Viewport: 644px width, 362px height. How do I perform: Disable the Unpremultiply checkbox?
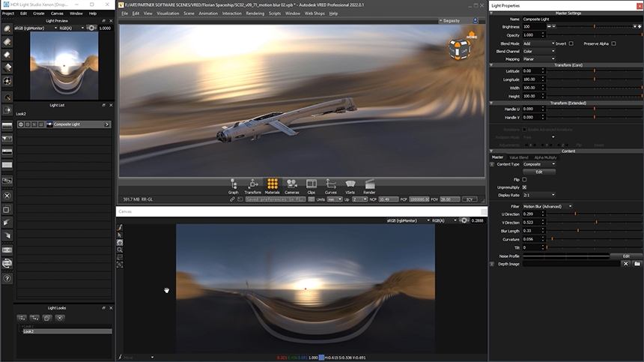point(524,187)
